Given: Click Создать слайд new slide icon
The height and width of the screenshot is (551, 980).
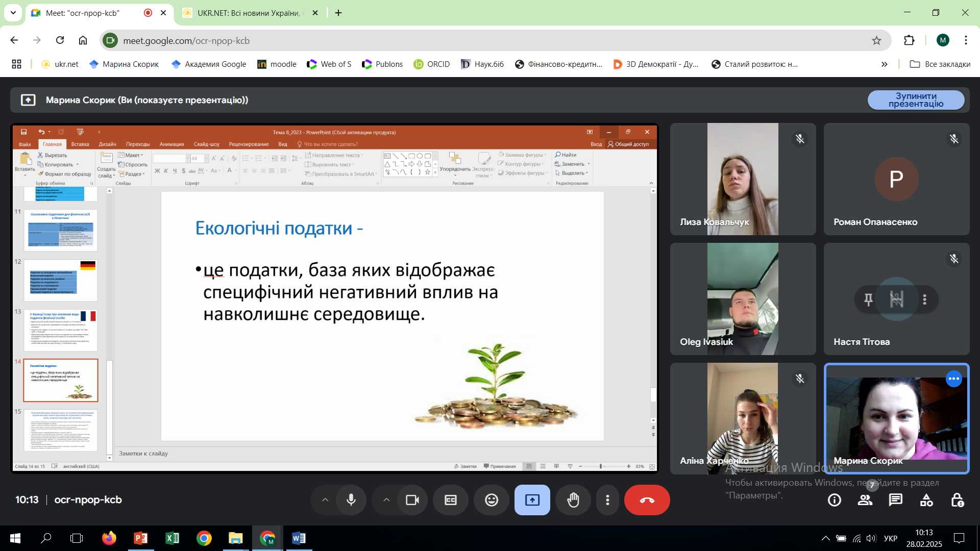Looking at the screenshot, I should tap(106, 159).
